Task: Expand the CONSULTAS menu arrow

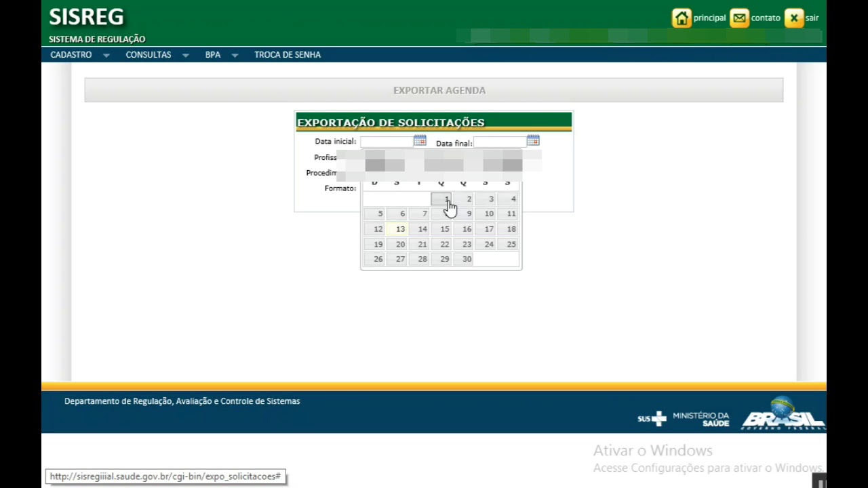Action: pos(185,56)
